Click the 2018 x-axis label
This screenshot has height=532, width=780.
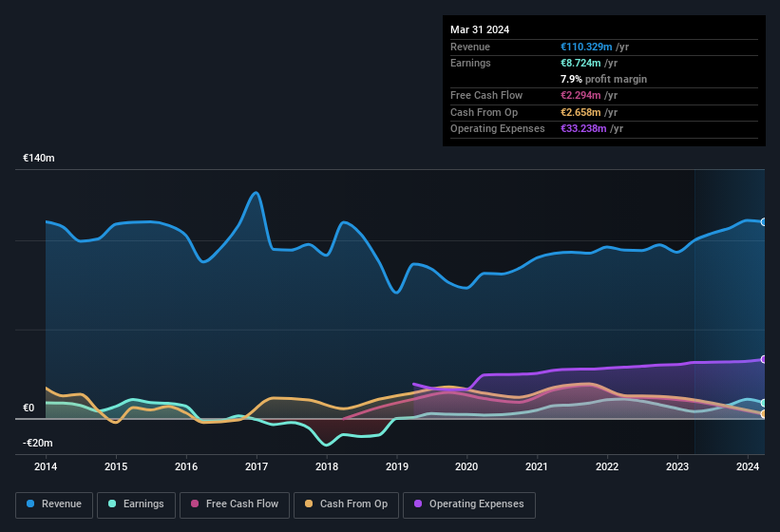(327, 466)
